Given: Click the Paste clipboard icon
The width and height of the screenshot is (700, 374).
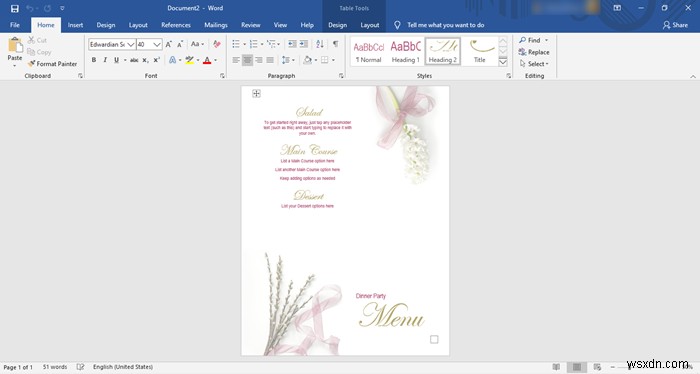Looking at the screenshot, I should (x=15, y=45).
